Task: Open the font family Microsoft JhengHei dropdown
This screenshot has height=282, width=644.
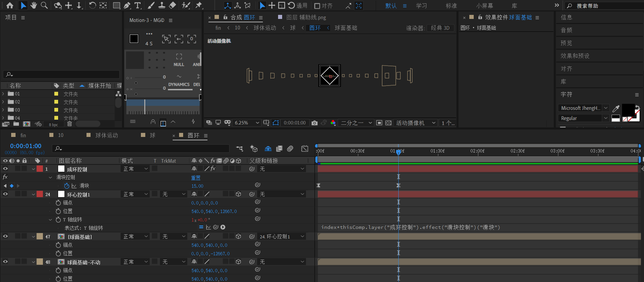Action: pos(583,108)
